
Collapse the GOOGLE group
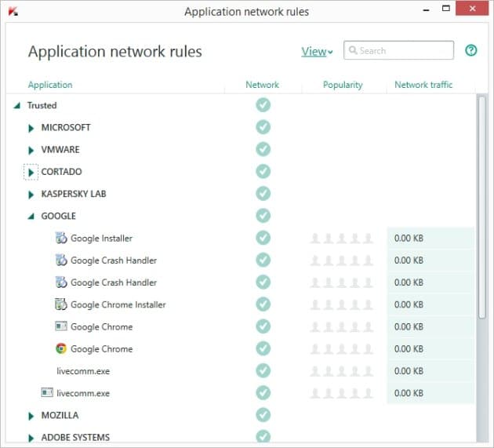(31, 217)
